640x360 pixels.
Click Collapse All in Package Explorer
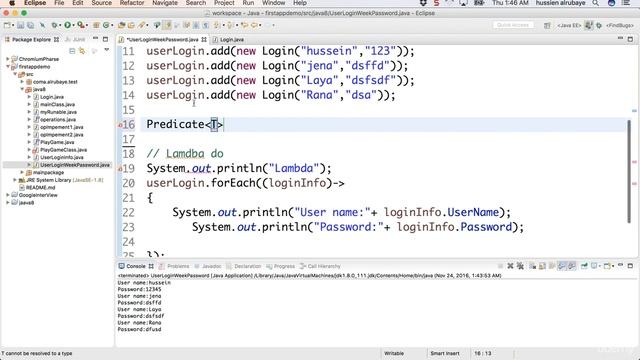[x=72, y=51]
